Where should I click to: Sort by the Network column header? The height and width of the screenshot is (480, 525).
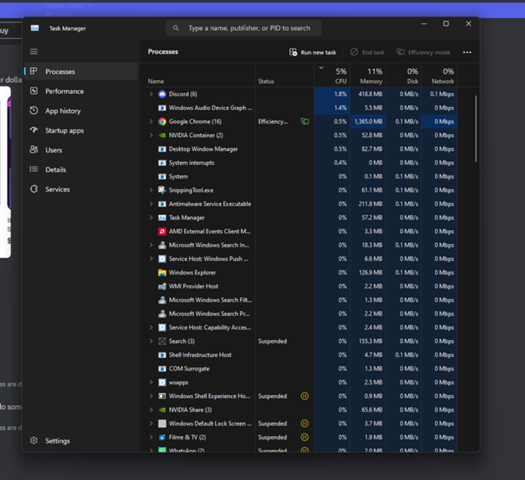click(439, 76)
